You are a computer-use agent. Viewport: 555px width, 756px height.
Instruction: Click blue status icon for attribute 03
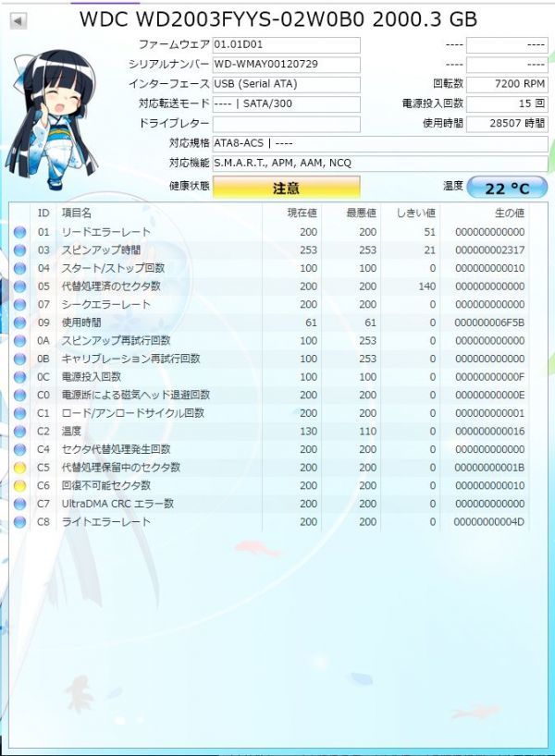19,250
